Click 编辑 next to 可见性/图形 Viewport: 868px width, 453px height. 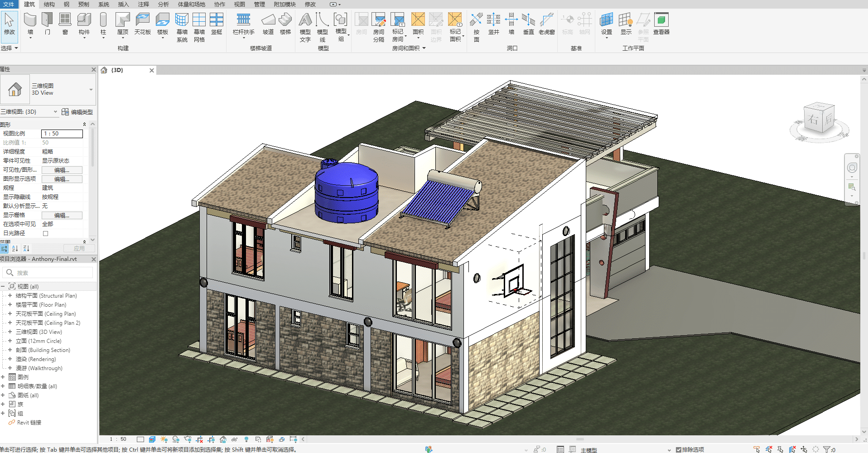pos(62,169)
